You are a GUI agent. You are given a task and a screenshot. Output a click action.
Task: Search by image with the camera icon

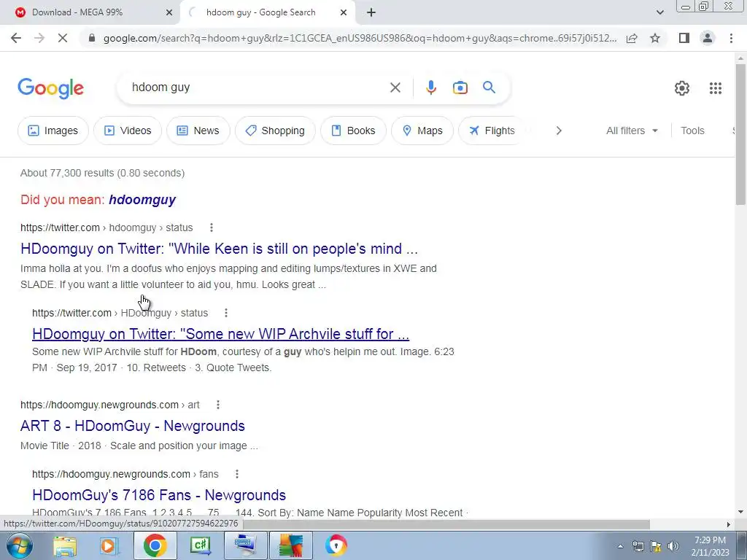pyautogui.click(x=460, y=87)
